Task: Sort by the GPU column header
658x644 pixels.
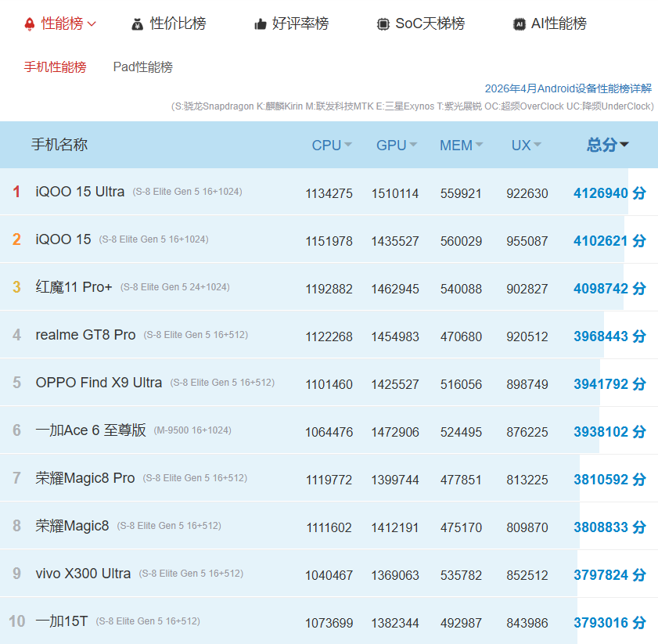Action: (x=396, y=146)
